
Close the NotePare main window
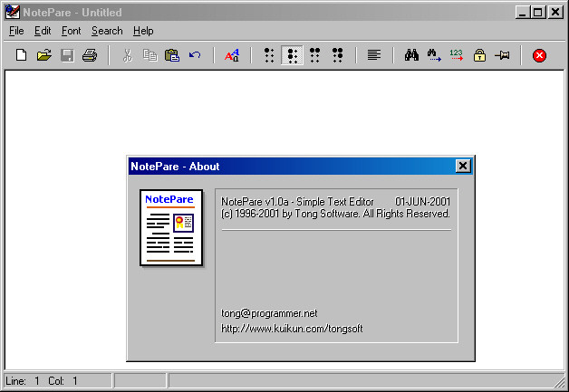click(555, 13)
